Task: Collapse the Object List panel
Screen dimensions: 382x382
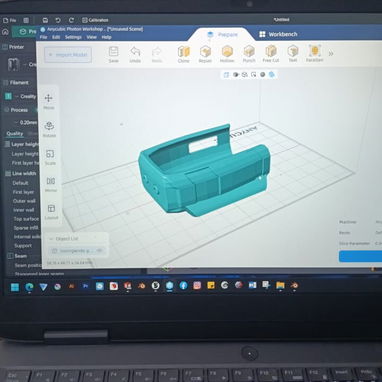Action: pyautogui.click(x=51, y=239)
